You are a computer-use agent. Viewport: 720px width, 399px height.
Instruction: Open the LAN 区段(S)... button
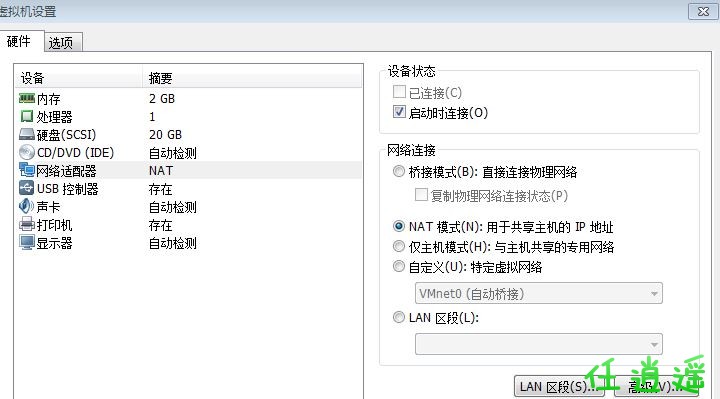(559, 387)
